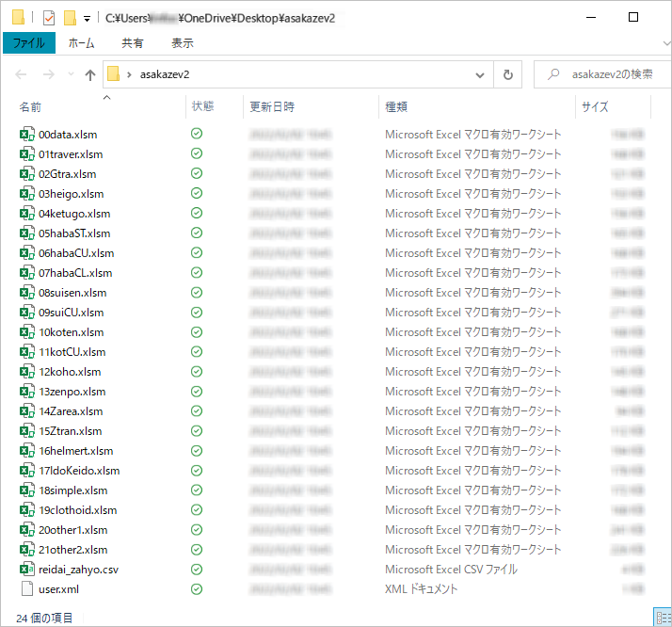Viewport: 672px width, 627px height.
Task: Click the properties checkmark icon in title bar
Action: [x=49, y=17]
